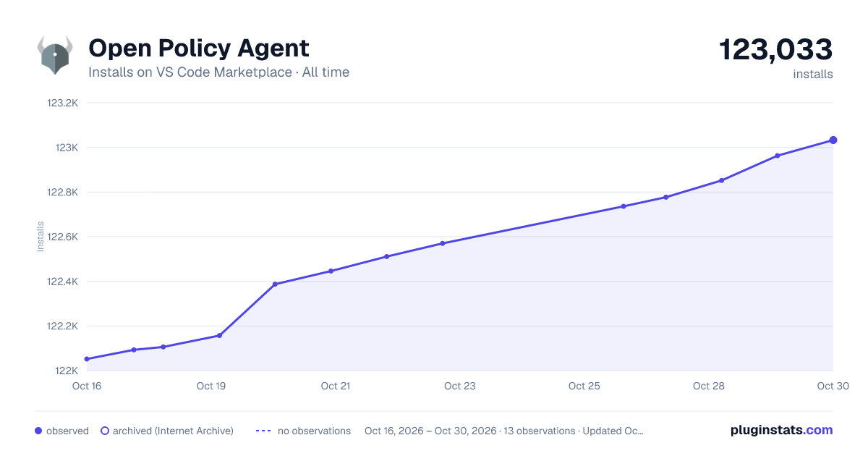Image resolution: width=868 pixels, height=456 pixels.
Task: Click the Oct 25 x-axis label
Action: click(584, 386)
